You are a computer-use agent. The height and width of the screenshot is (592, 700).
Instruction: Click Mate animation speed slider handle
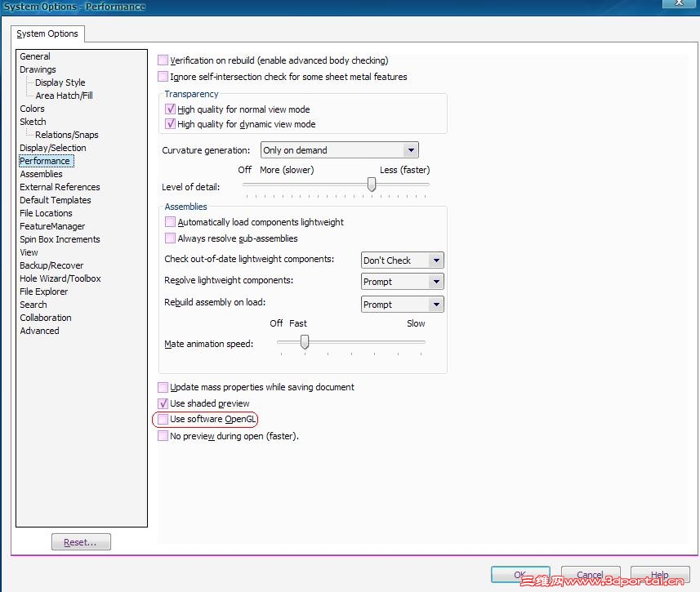coord(305,342)
